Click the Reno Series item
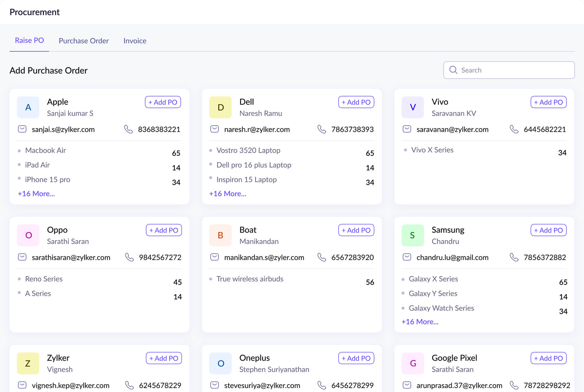Screen dimensions: 584x392 point(44,279)
